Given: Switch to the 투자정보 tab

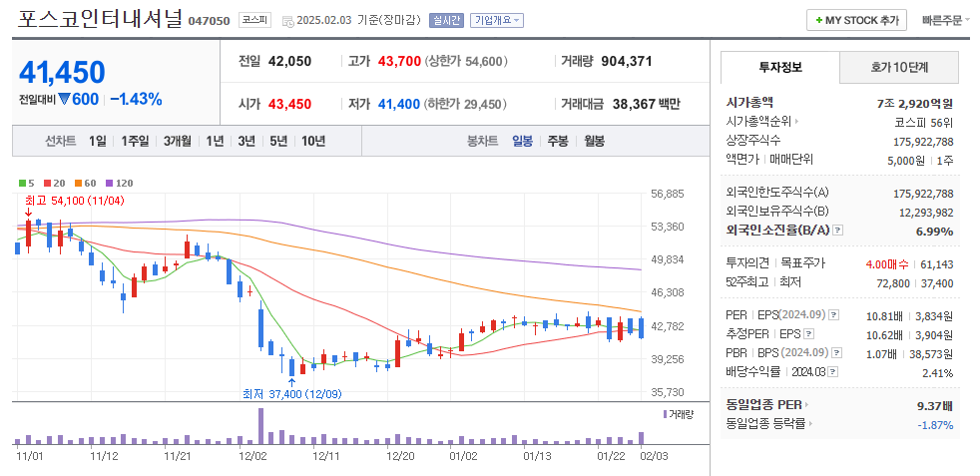Looking at the screenshot, I should (780, 68).
